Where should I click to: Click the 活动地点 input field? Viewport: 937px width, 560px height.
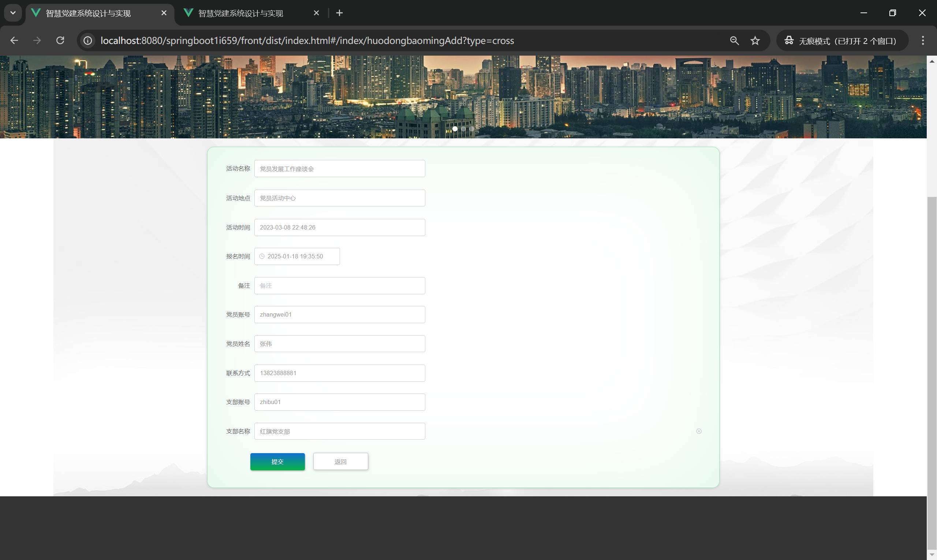tap(340, 198)
